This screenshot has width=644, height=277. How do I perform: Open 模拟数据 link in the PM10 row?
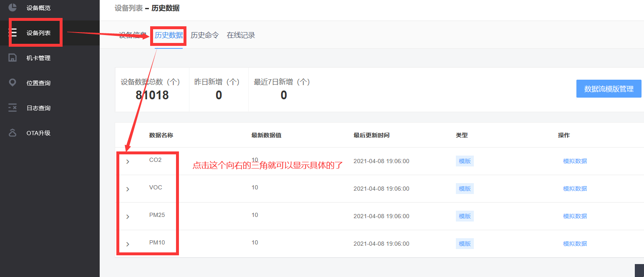576,243
